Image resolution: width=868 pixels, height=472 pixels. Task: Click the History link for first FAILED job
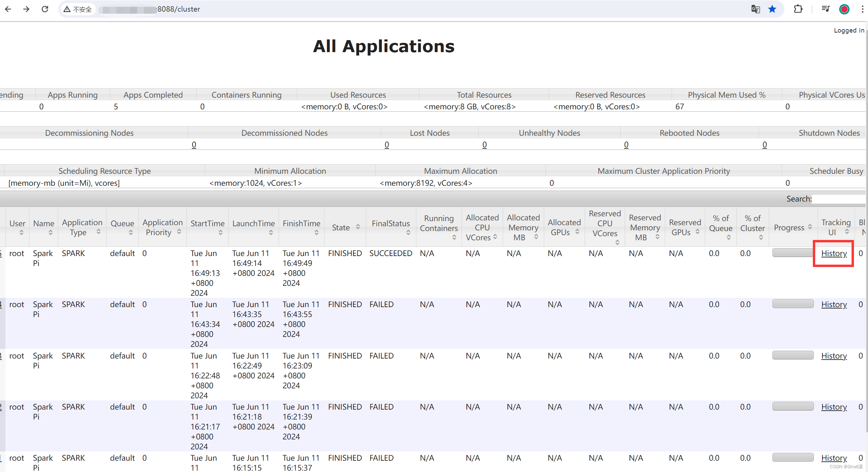point(834,303)
